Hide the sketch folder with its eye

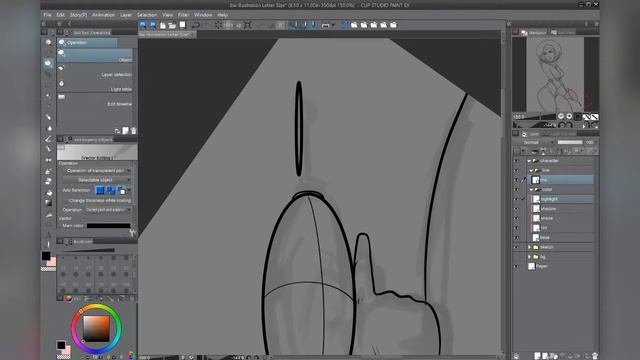click(516, 247)
